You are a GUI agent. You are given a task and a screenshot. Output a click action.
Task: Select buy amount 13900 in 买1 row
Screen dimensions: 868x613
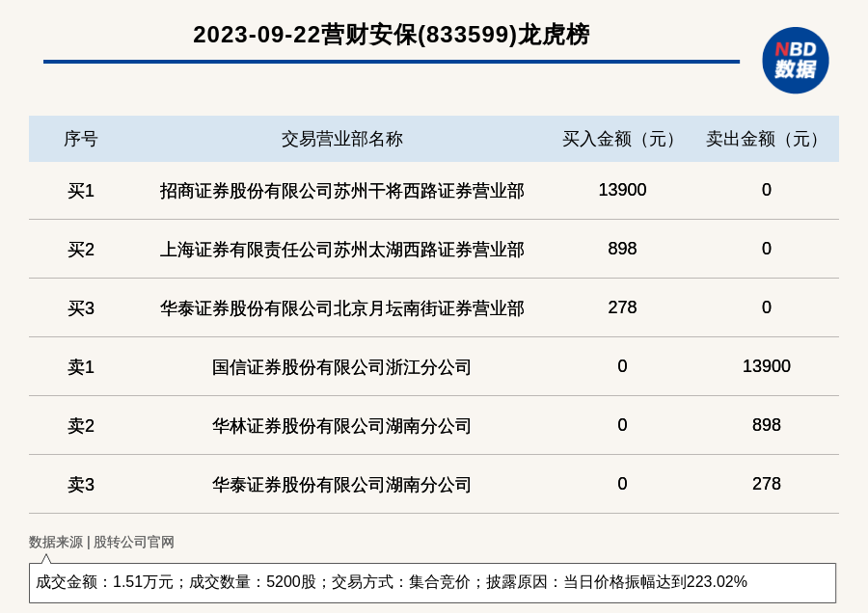coord(622,190)
